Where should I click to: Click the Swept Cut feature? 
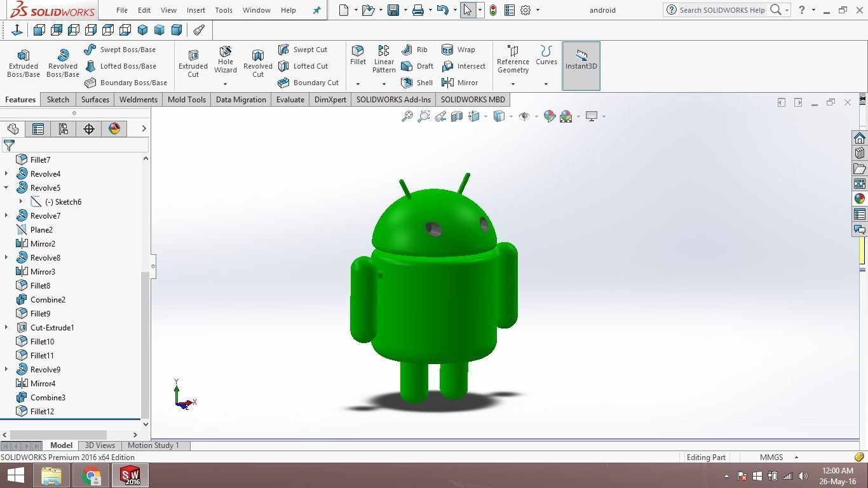(302, 50)
